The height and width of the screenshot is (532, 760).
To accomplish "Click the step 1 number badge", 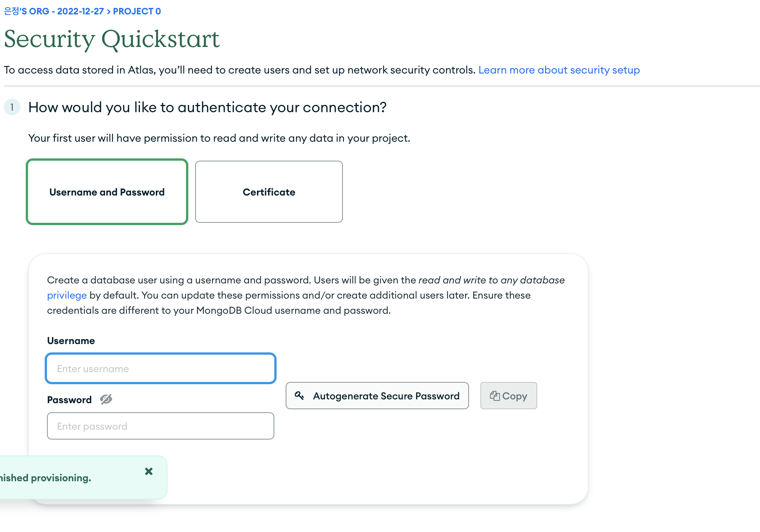I will coord(12,107).
